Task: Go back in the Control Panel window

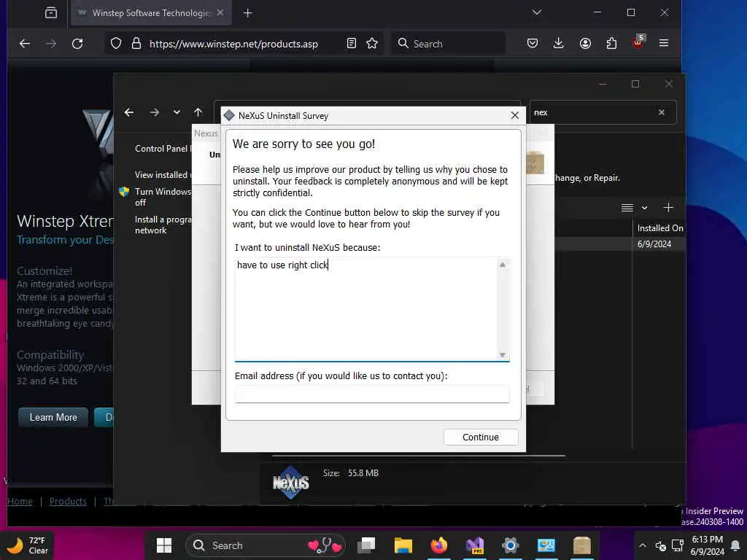Action: pyautogui.click(x=129, y=112)
